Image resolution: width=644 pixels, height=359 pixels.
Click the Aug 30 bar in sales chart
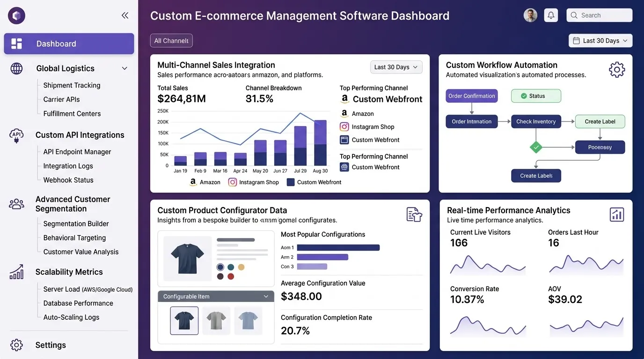(x=320, y=143)
